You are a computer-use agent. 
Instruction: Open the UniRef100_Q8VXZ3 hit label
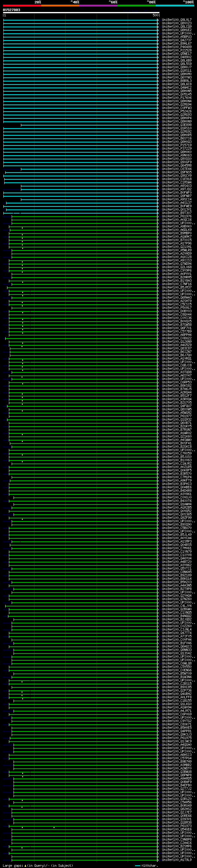point(177,24)
